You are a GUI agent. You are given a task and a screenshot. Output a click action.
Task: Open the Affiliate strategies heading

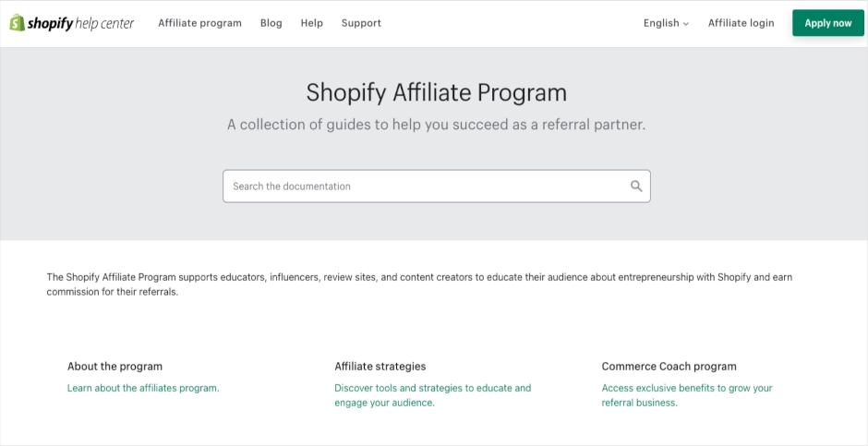point(380,367)
